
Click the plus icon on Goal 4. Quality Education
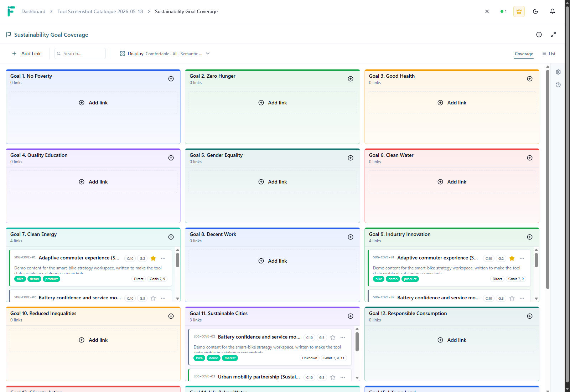171,158
